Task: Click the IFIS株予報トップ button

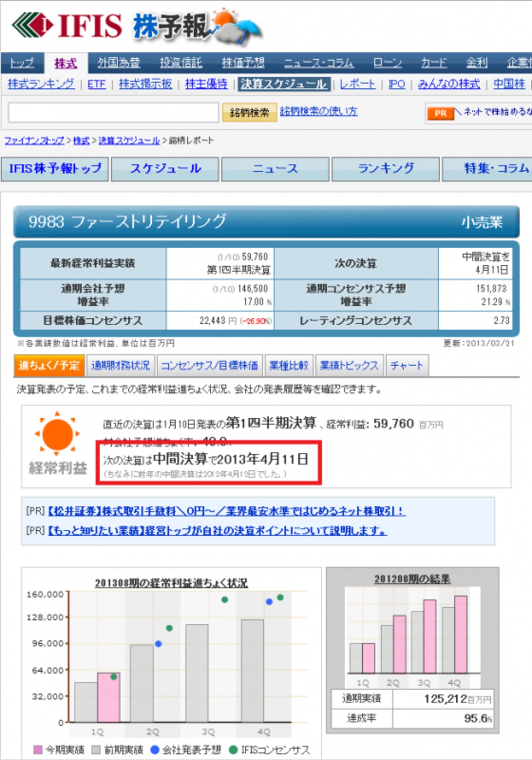Action: (55, 169)
